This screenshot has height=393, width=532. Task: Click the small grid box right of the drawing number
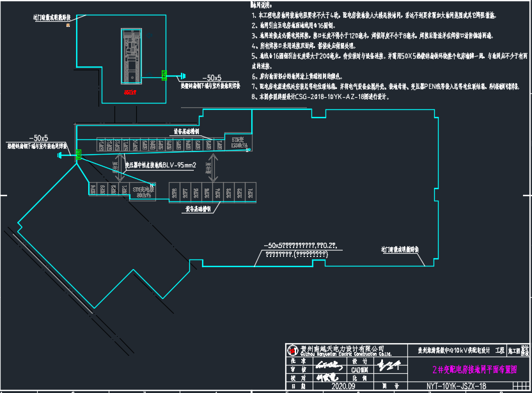pyautogui.click(x=520, y=386)
